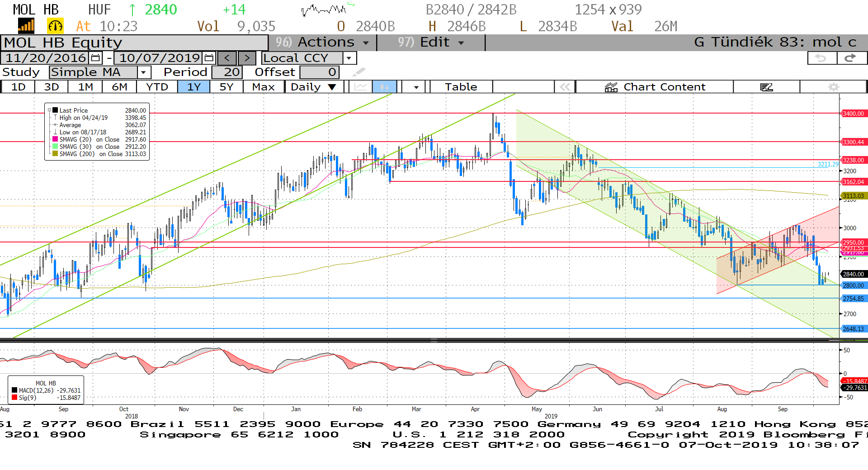
Task: Click the G Tündiék 83: mol c title
Action: tap(775, 42)
